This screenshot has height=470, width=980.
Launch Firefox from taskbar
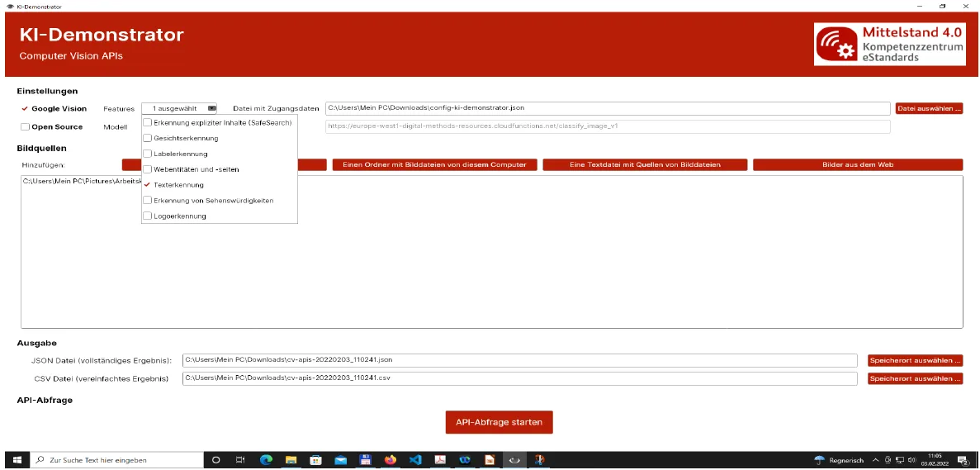click(391, 460)
